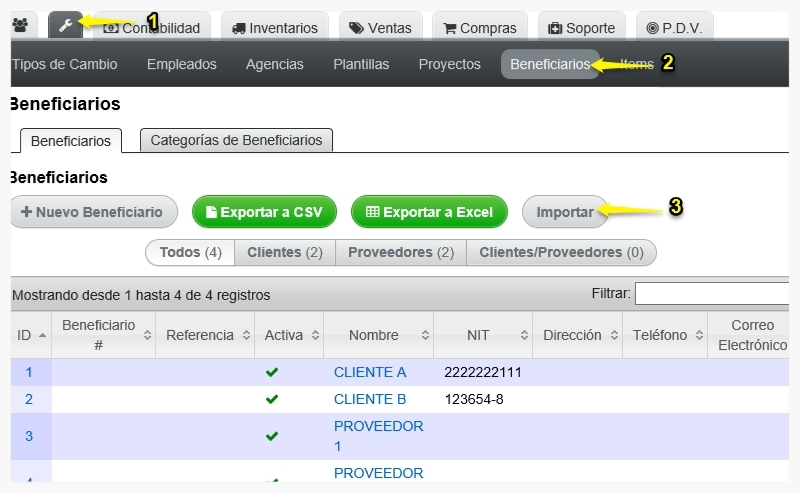800x493 pixels.
Task: Click the shopping cart icon in Compras
Action: (x=449, y=28)
